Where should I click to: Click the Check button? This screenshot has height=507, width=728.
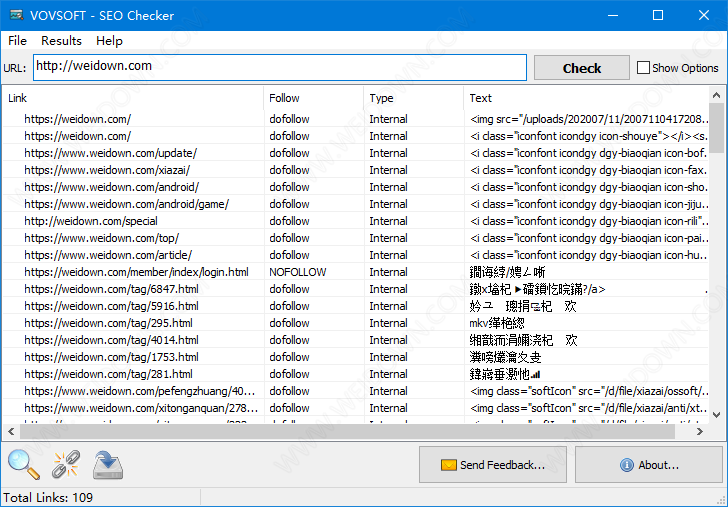coord(582,68)
